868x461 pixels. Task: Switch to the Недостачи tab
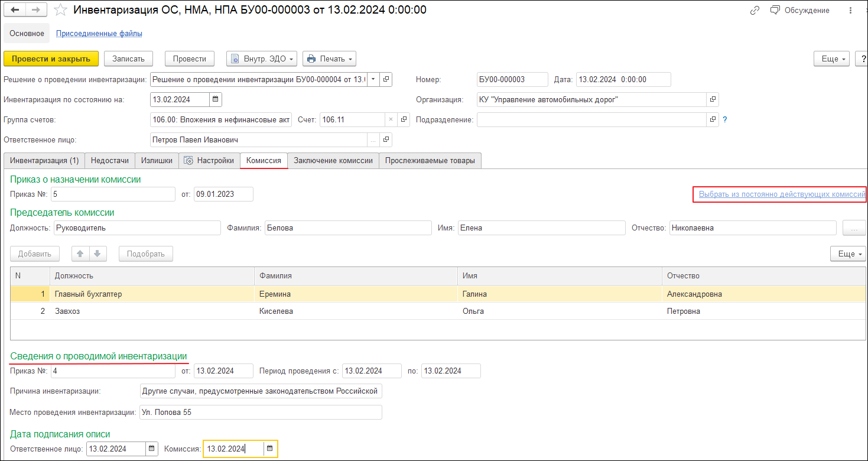point(110,160)
